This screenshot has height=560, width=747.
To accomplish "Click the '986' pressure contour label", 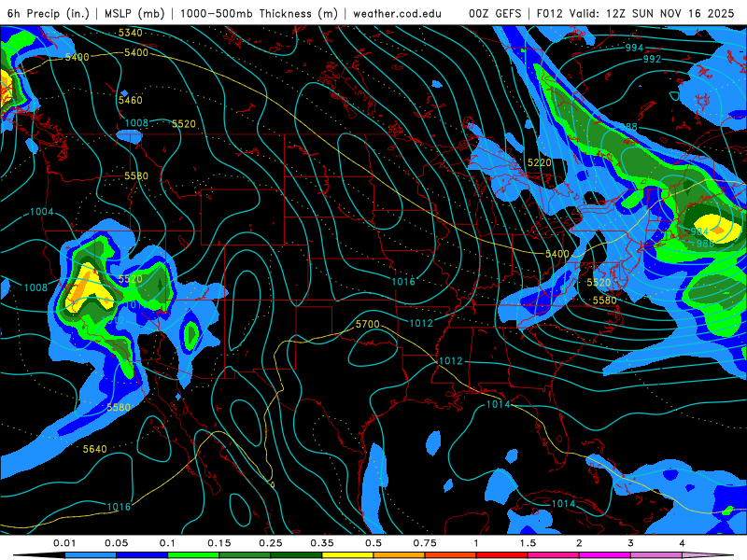I will point(705,244).
